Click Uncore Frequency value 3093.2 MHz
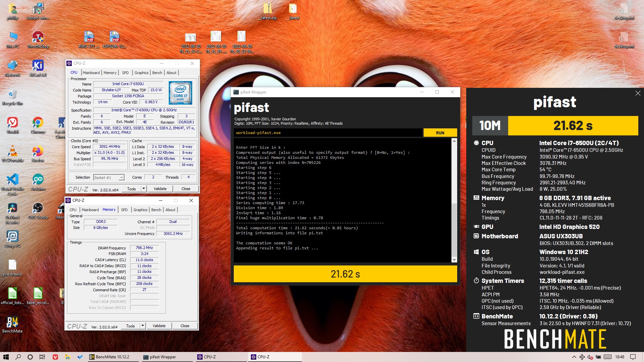 (x=173, y=234)
